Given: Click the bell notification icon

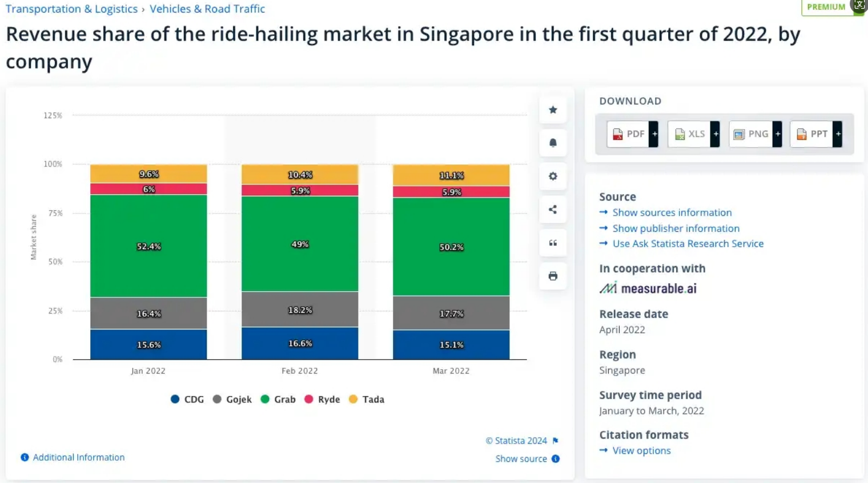Looking at the screenshot, I should coord(553,143).
